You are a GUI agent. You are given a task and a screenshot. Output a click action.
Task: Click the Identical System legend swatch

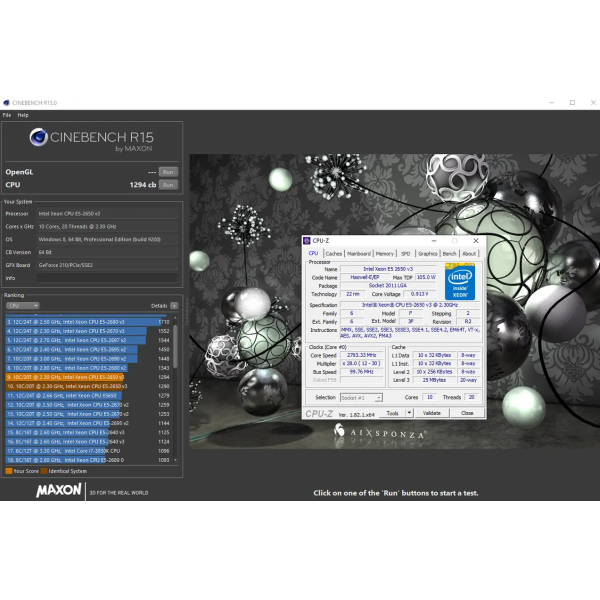(44, 471)
